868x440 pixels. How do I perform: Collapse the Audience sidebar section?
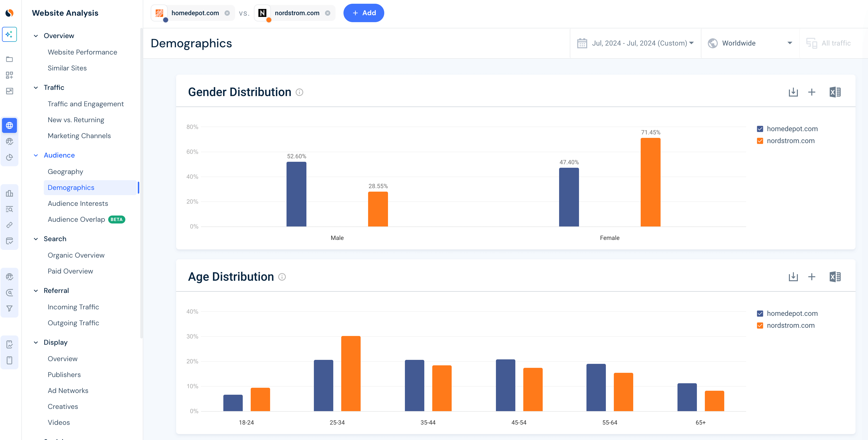tap(36, 156)
